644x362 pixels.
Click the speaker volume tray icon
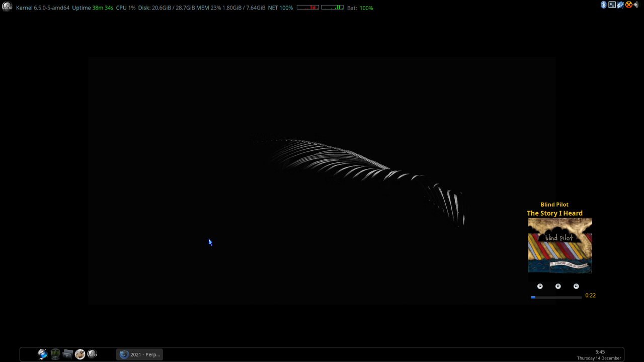pos(636,5)
